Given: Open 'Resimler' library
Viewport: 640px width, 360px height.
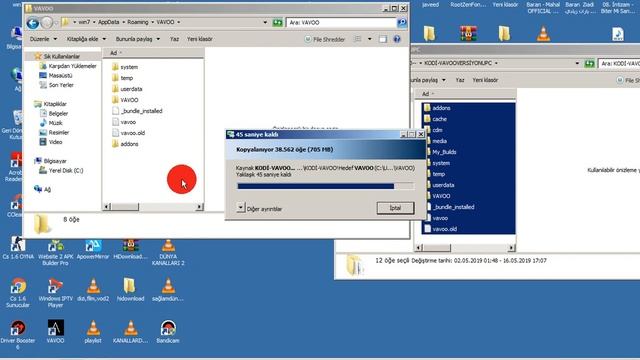Looking at the screenshot, I should coord(54,133).
